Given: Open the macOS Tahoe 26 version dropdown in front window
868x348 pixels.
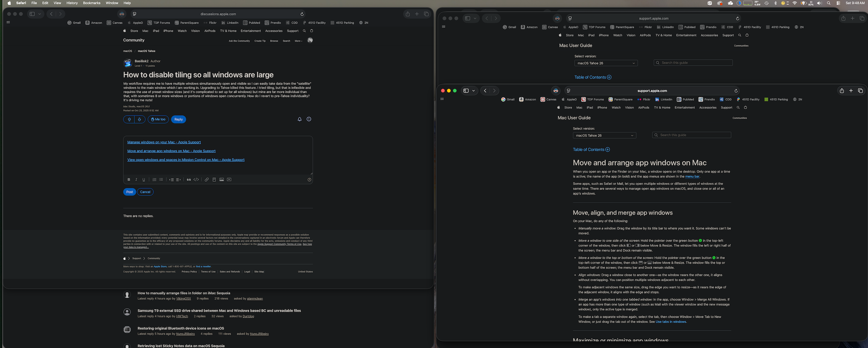Looking at the screenshot, I should 604,135.
